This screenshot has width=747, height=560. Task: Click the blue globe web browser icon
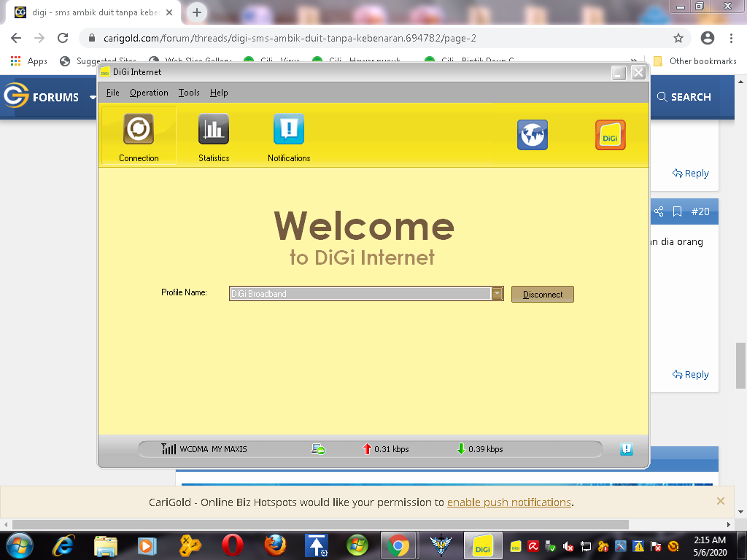point(532,135)
